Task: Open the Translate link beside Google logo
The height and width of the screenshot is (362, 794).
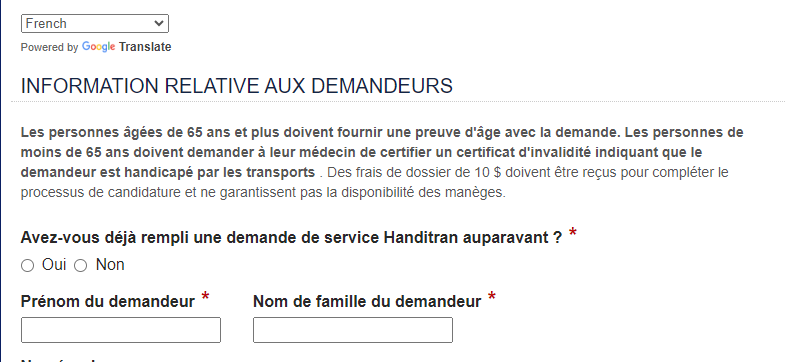Action: pyautogui.click(x=145, y=47)
